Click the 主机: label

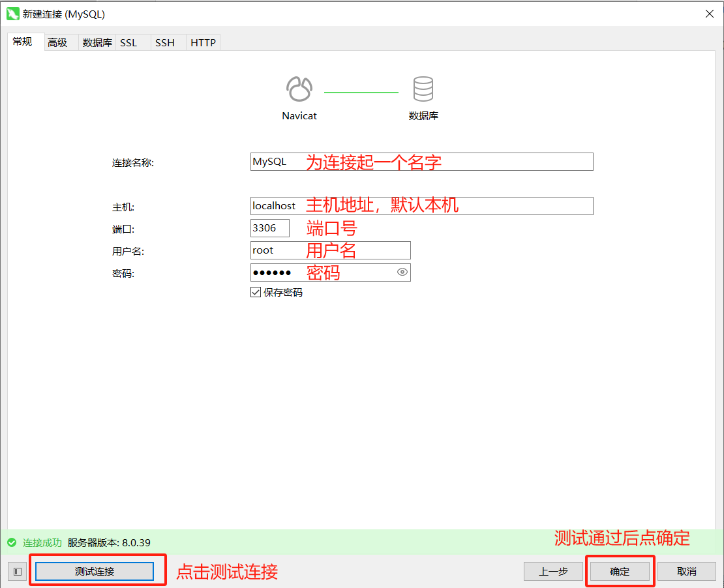[123, 207]
